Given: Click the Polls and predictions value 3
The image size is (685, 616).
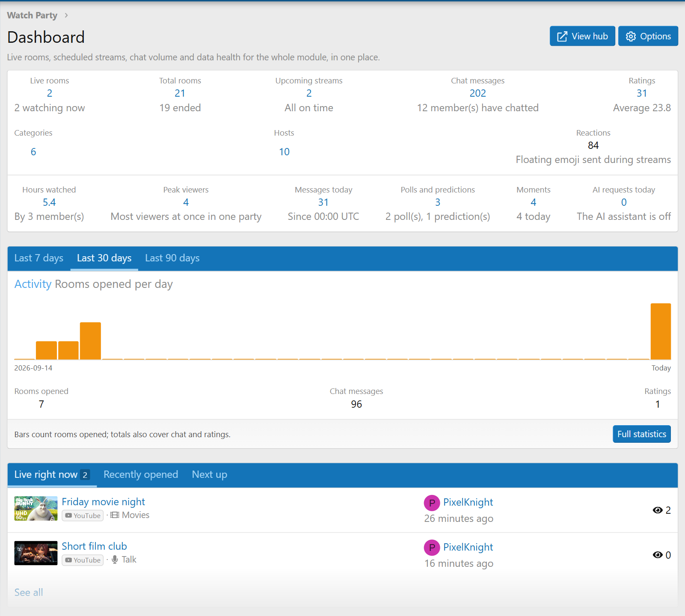Looking at the screenshot, I should point(438,202).
